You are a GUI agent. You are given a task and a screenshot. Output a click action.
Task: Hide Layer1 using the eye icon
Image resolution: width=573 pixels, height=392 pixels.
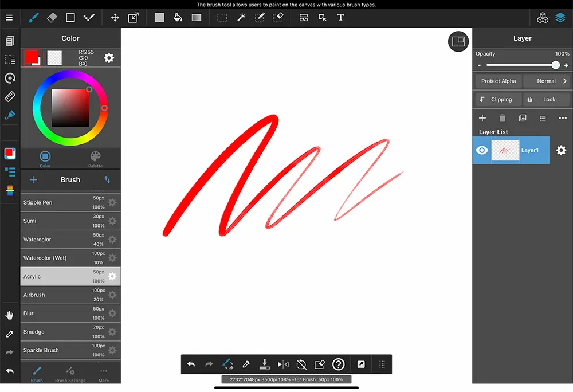482,150
